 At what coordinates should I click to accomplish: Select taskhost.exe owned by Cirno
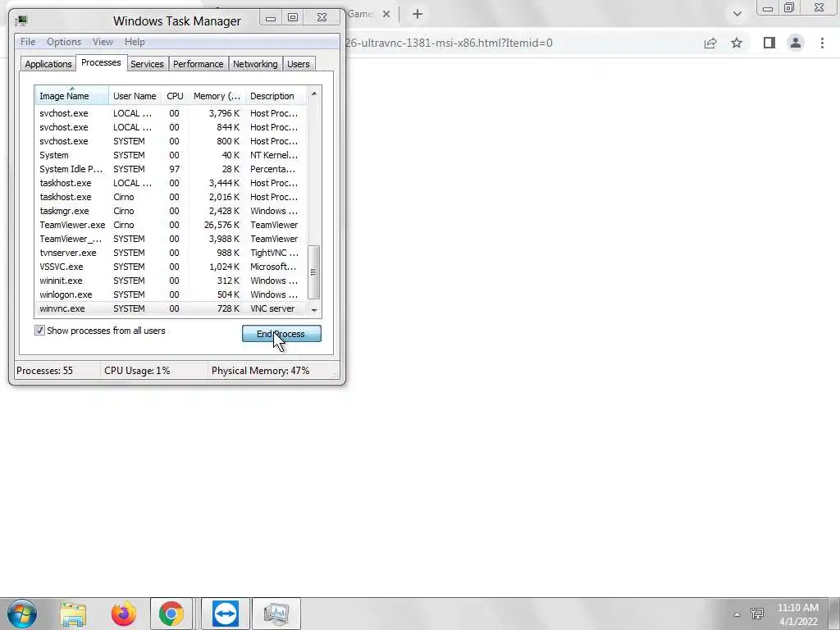coord(171,197)
